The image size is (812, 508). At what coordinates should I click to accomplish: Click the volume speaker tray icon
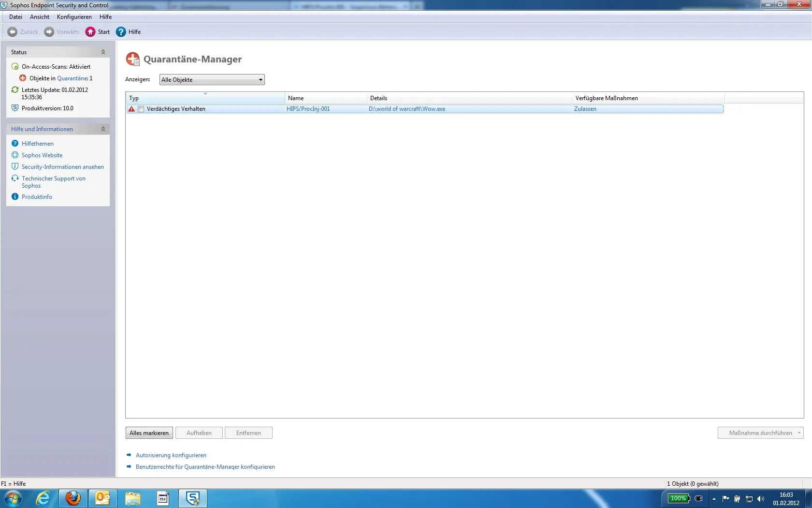click(761, 499)
